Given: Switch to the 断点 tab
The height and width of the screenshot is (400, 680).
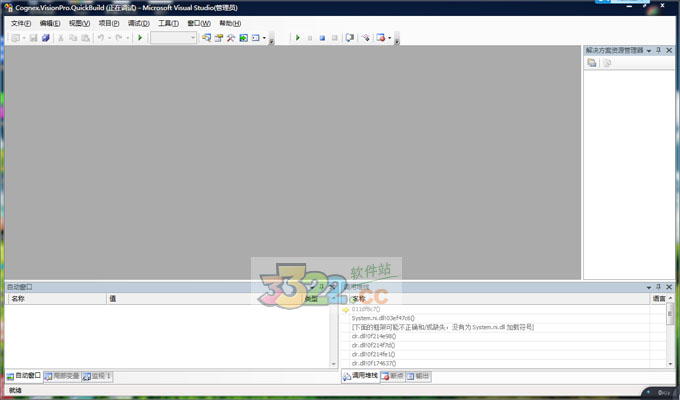Looking at the screenshot, I should point(392,376).
